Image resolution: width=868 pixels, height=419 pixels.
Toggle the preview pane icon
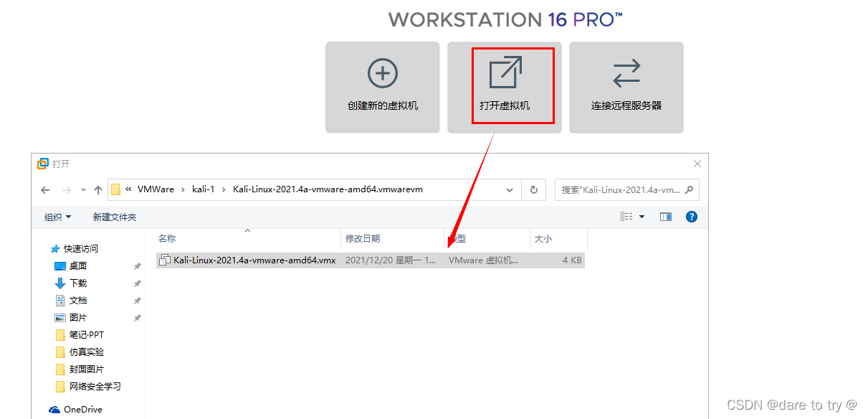click(666, 217)
